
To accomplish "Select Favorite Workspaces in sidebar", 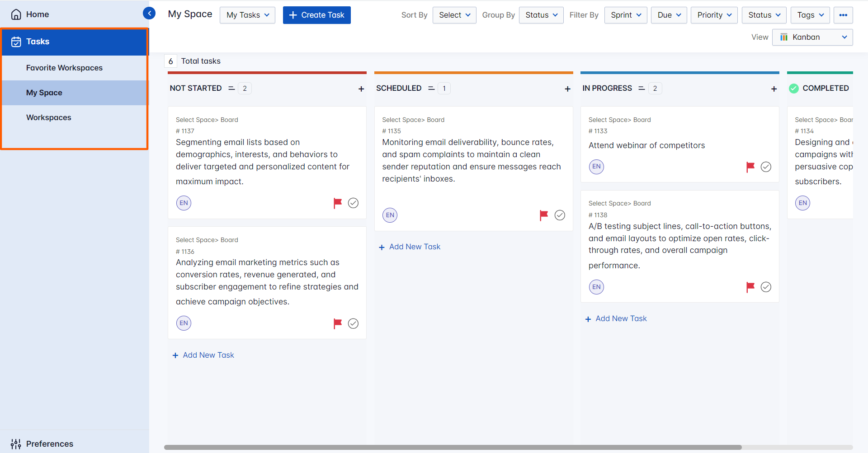I will 64,67.
